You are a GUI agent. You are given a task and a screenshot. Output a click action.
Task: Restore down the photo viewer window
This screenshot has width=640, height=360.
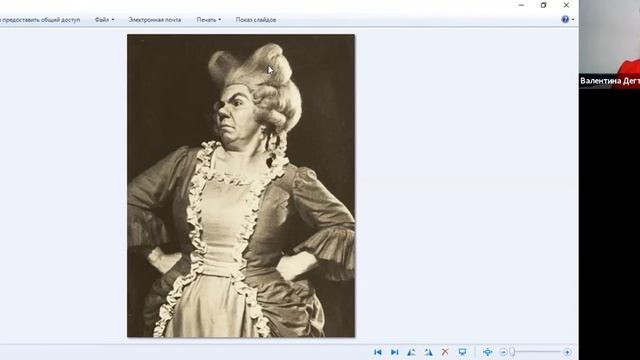543,5
